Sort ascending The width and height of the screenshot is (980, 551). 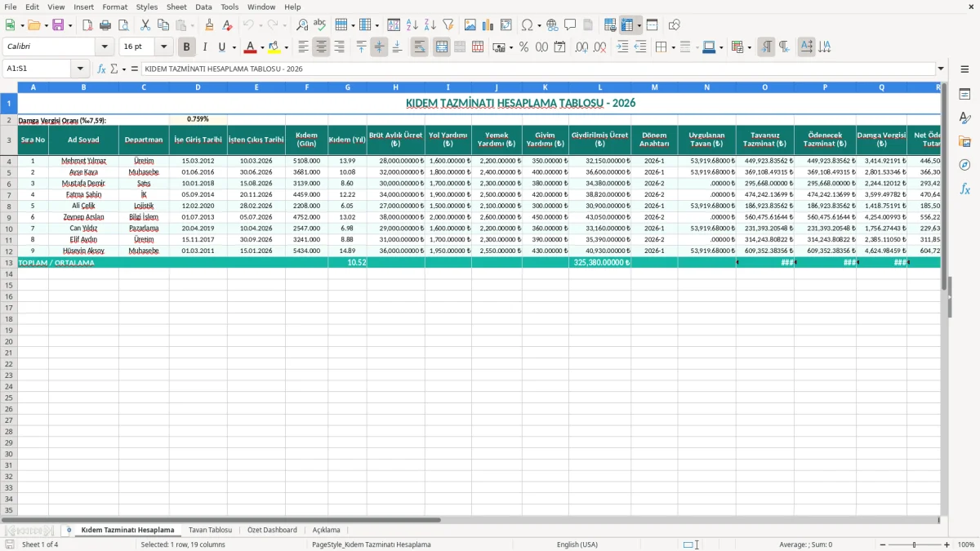click(412, 25)
